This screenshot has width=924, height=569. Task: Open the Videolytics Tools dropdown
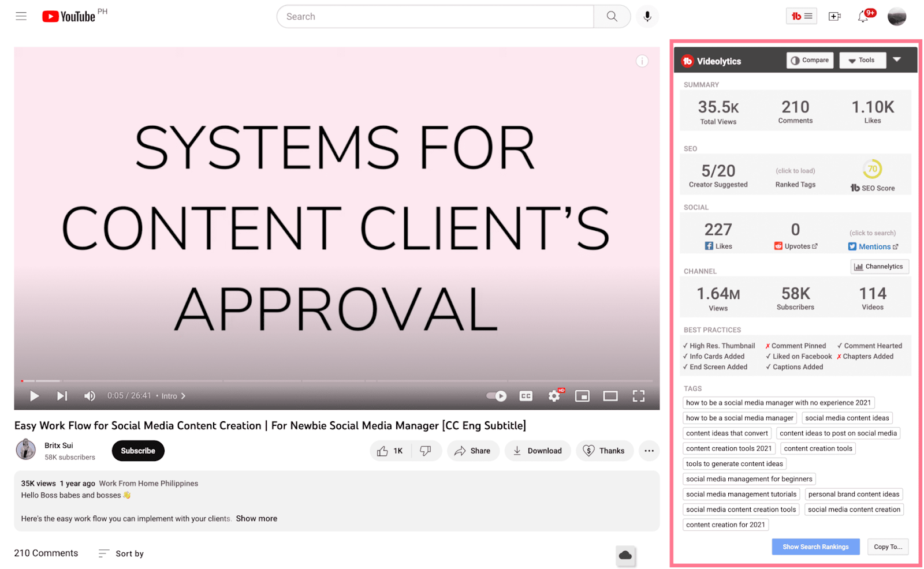862,60
